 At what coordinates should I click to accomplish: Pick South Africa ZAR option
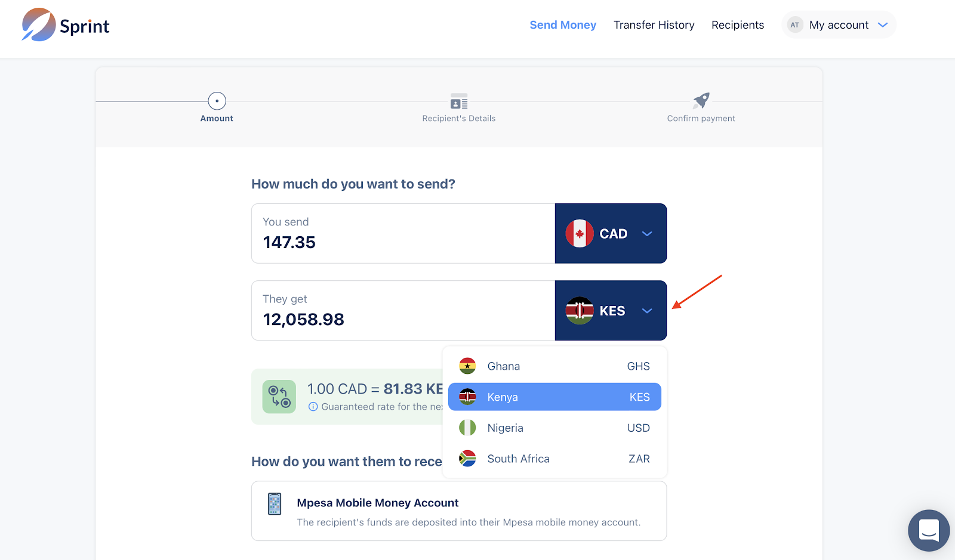[554, 459]
